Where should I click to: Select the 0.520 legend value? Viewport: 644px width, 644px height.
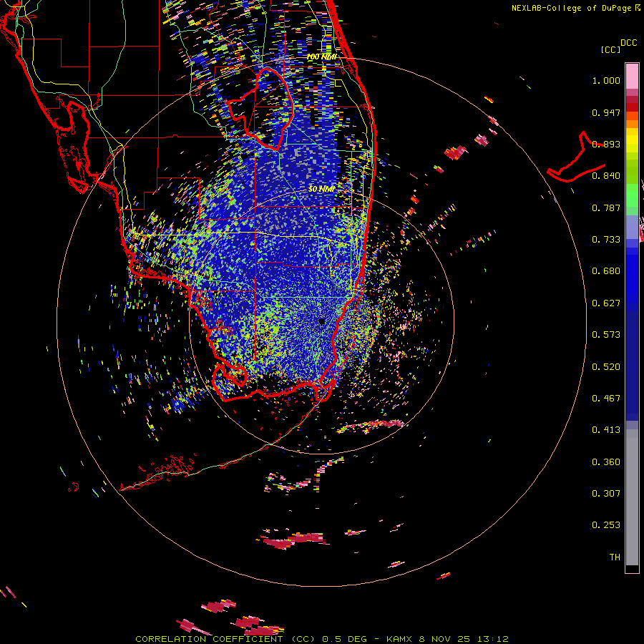(606, 367)
